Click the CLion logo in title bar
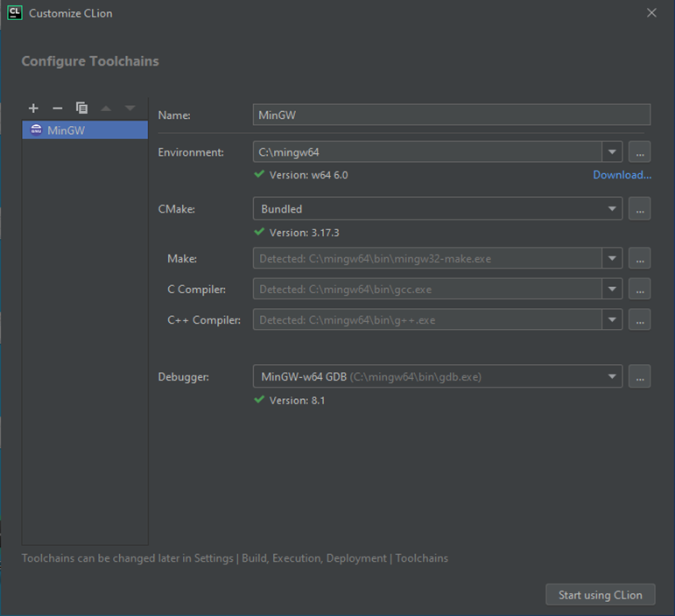Image resolution: width=675 pixels, height=616 pixels. click(15, 12)
